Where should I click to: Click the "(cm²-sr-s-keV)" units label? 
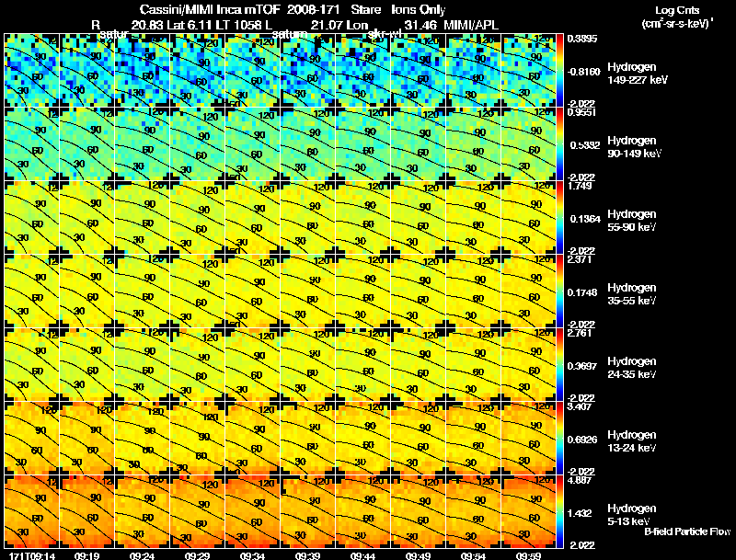[676, 24]
